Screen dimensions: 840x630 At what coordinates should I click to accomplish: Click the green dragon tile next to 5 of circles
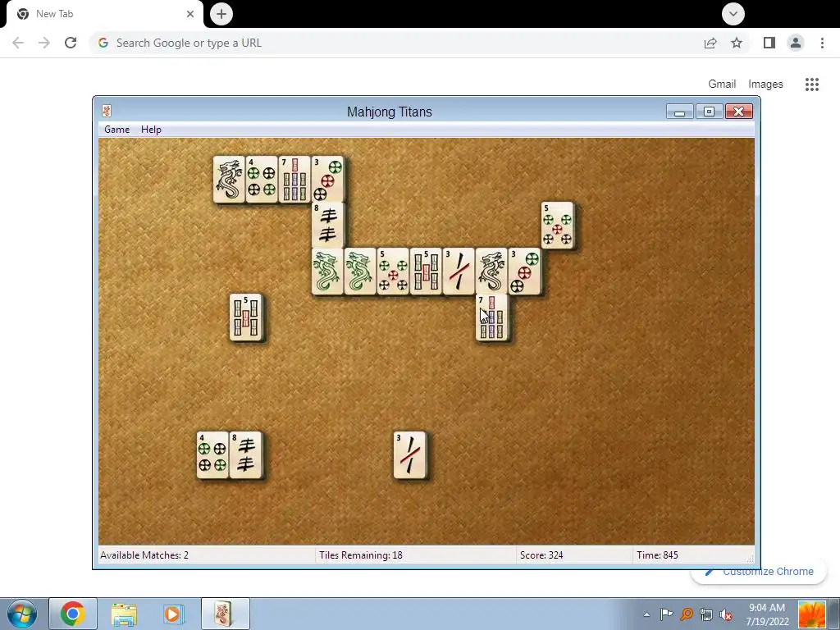click(x=360, y=271)
